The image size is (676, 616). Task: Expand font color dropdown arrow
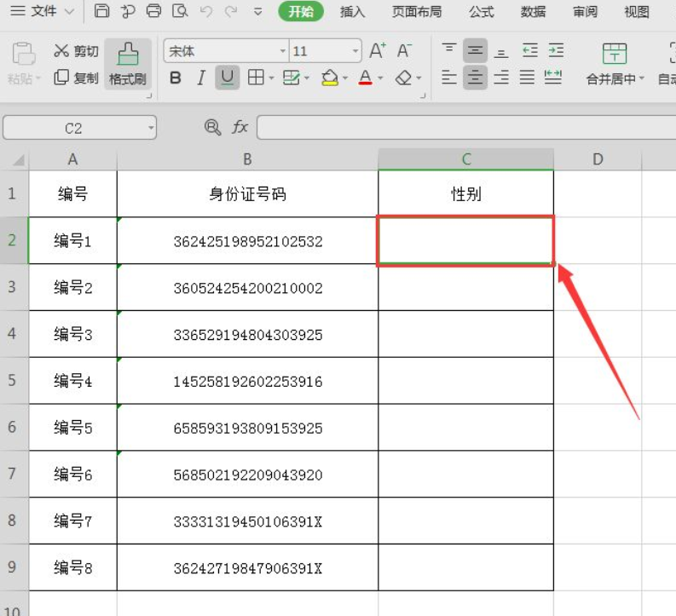point(380,78)
